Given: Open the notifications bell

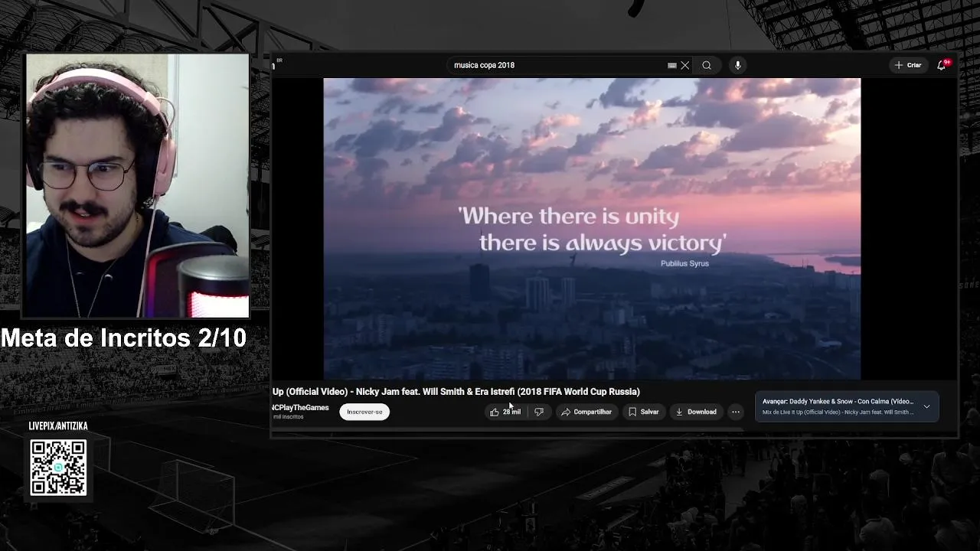Looking at the screenshot, I should (942, 65).
